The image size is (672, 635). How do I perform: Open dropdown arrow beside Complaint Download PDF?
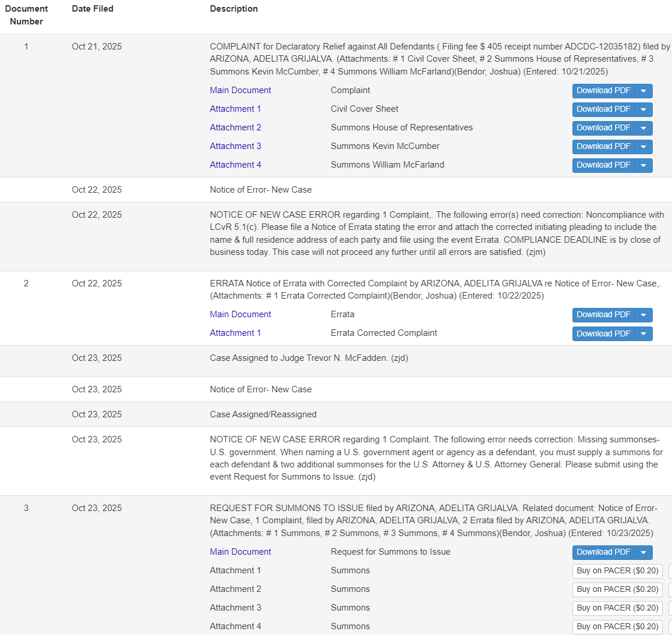tap(643, 91)
